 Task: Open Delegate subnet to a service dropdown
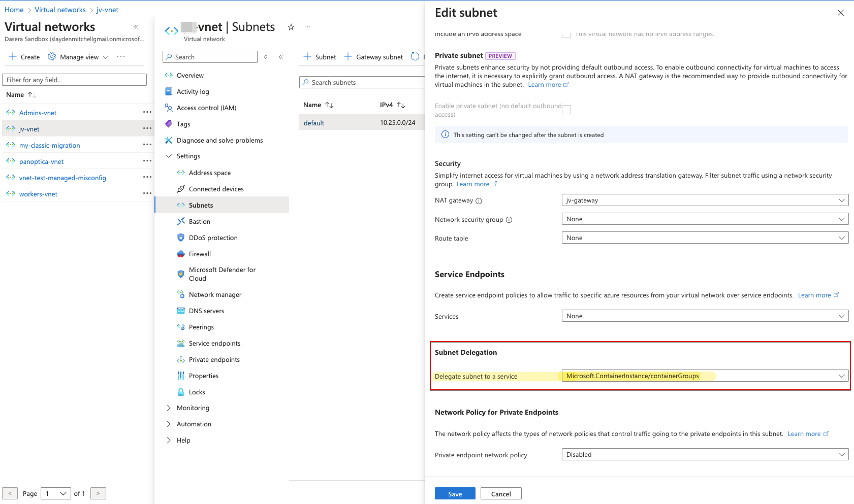click(x=705, y=376)
